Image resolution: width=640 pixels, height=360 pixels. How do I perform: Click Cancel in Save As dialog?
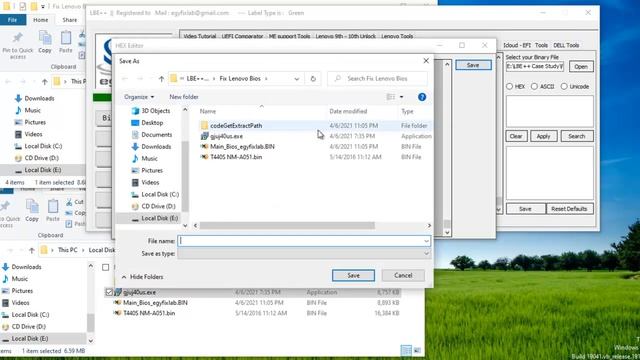(x=403, y=276)
